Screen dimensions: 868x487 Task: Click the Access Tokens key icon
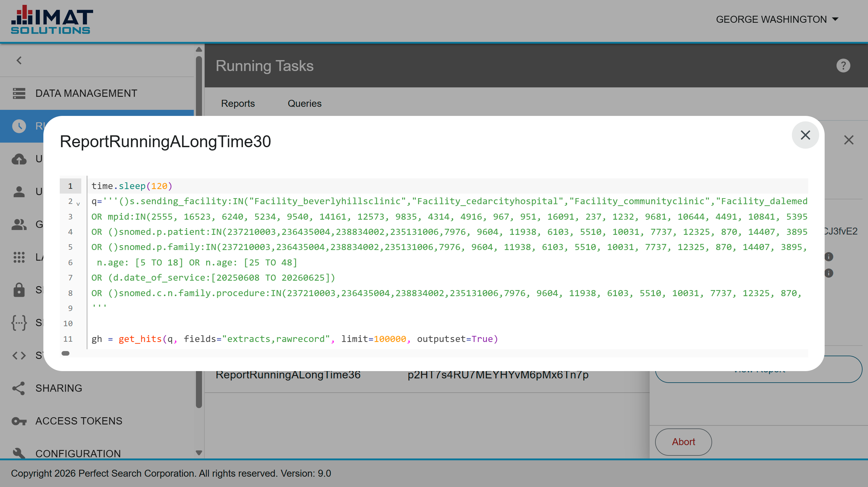19,421
